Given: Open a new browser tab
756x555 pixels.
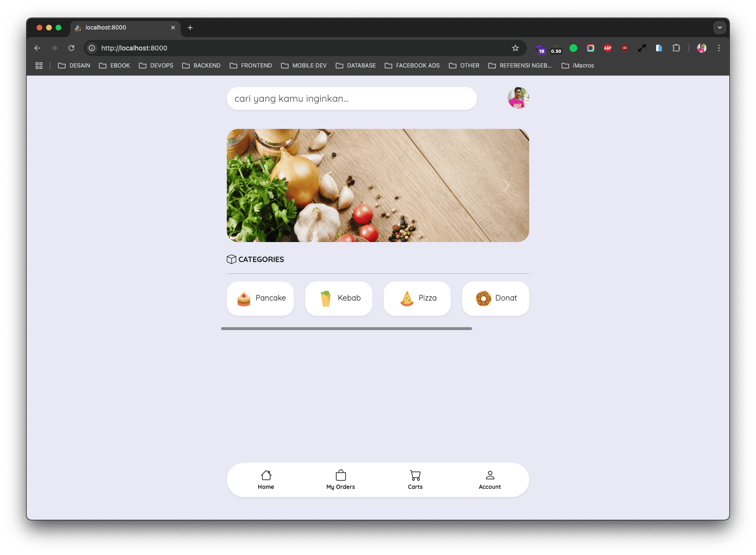Looking at the screenshot, I should [x=190, y=28].
